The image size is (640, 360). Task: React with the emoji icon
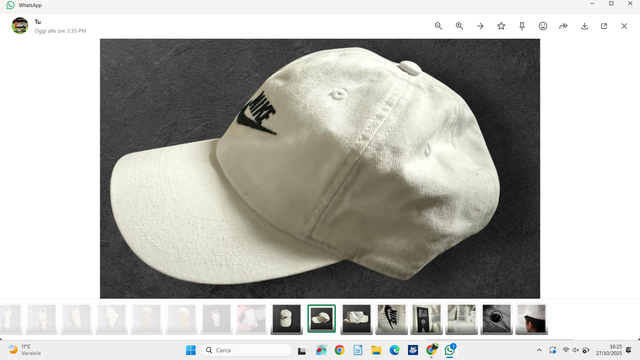click(x=542, y=26)
